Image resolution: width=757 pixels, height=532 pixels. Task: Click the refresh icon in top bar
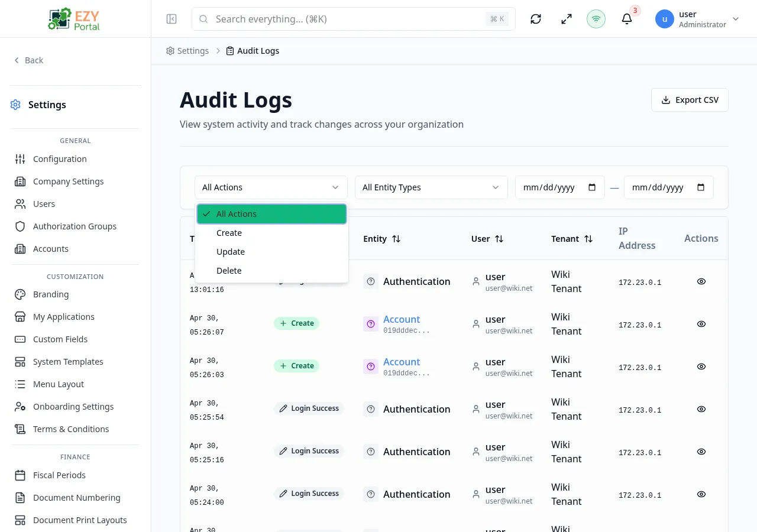coord(536,19)
